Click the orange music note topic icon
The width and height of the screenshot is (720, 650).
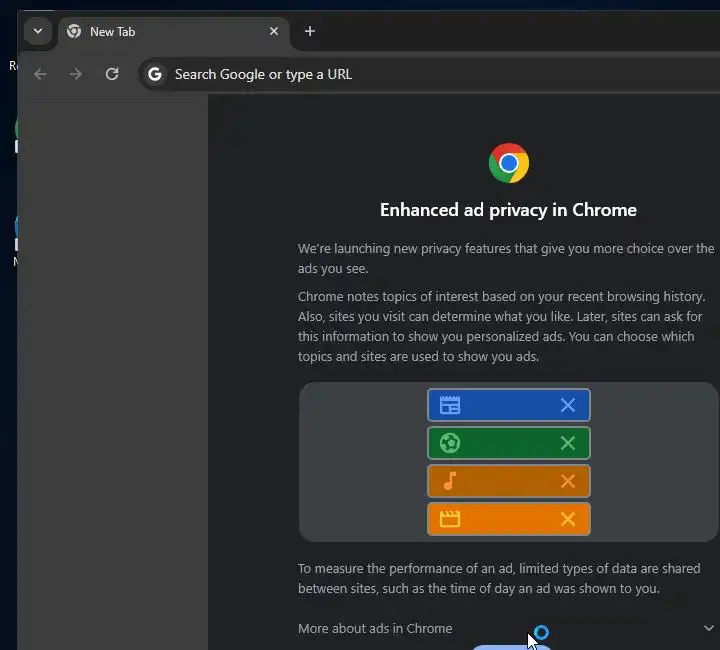tap(450, 481)
